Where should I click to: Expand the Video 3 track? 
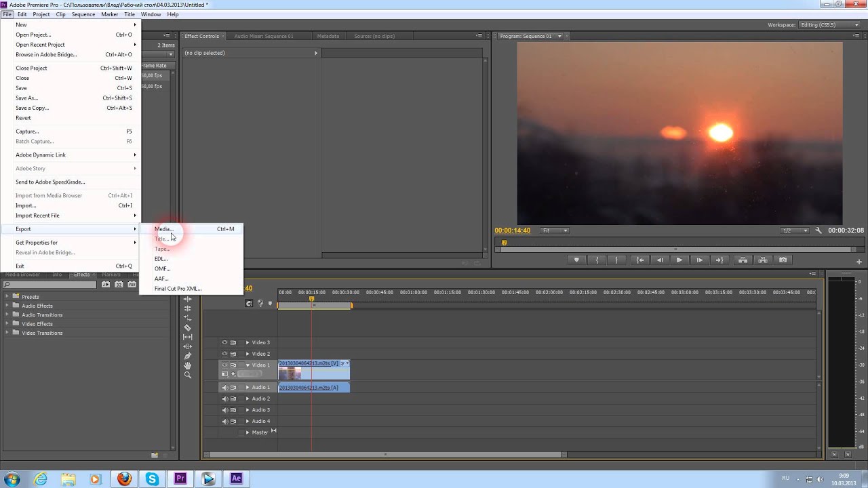pos(248,342)
